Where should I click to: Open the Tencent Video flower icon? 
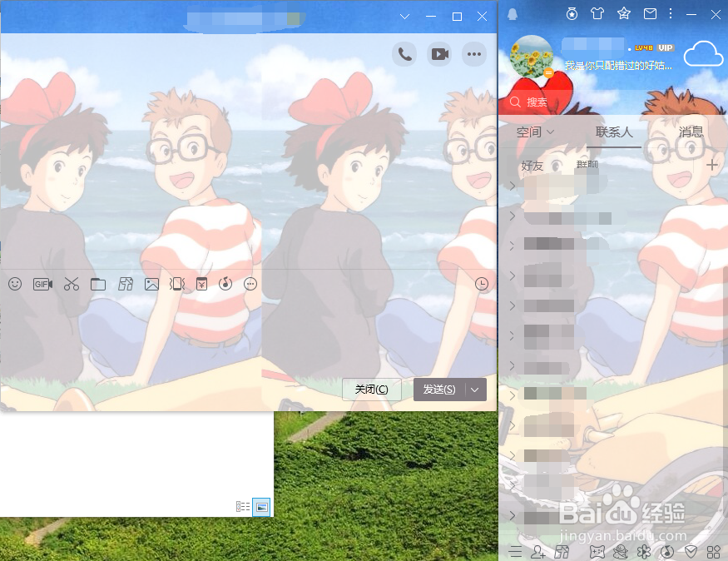click(x=644, y=552)
